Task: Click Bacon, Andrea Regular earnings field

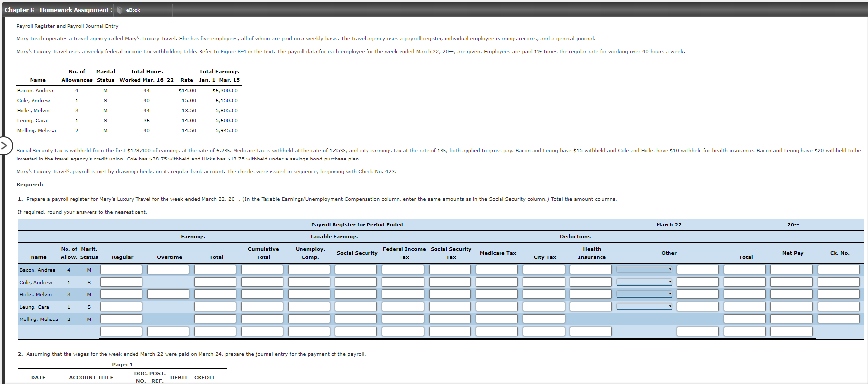Action: point(121,270)
